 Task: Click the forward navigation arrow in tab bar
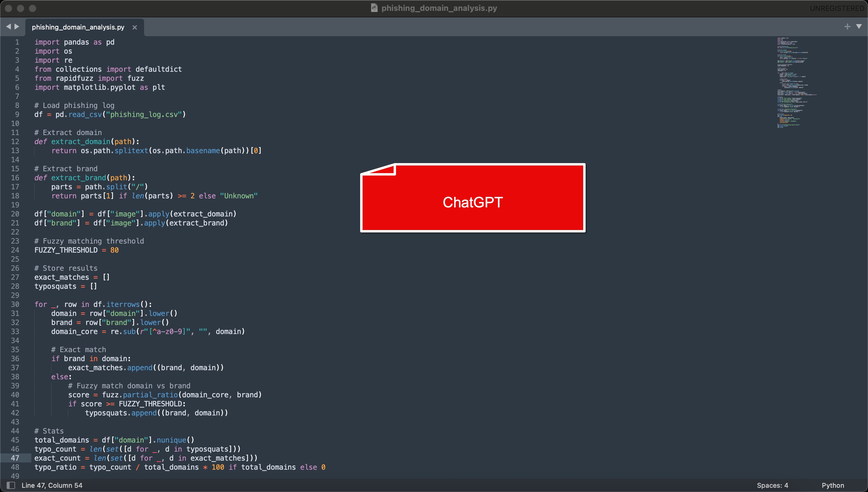pos(17,26)
